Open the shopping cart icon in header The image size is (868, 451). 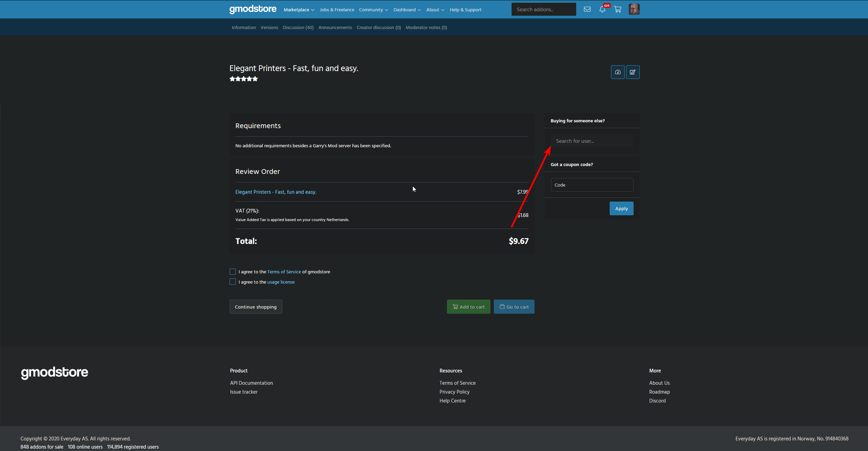[x=618, y=9]
